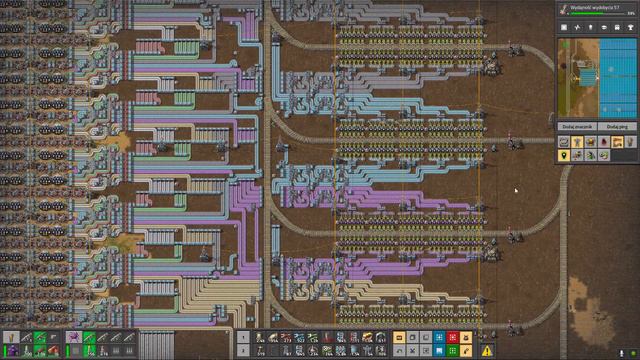The width and height of the screenshot is (640, 360).
Task: Click the square icon left of production statistics
Action: tap(564, 27)
